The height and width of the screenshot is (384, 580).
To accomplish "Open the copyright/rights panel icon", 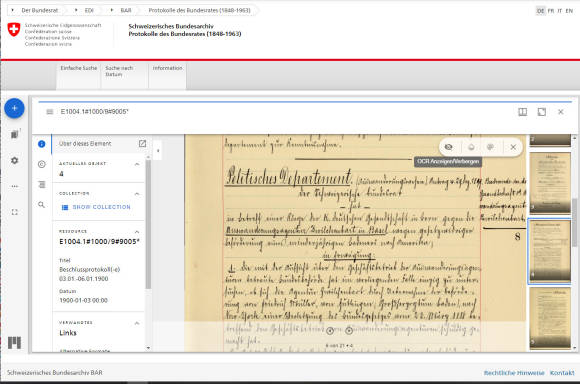I will click(41, 164).
